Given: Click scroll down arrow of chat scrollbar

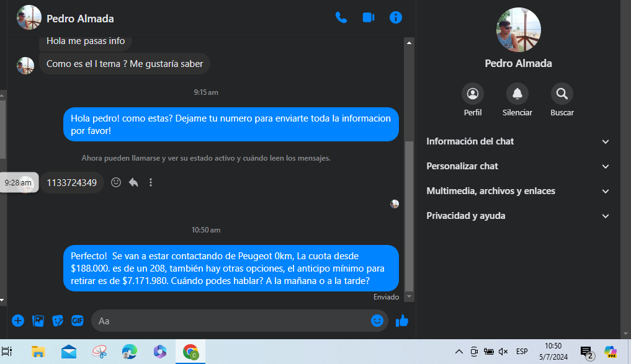Looking at the screenshot, I should [409, 297].
